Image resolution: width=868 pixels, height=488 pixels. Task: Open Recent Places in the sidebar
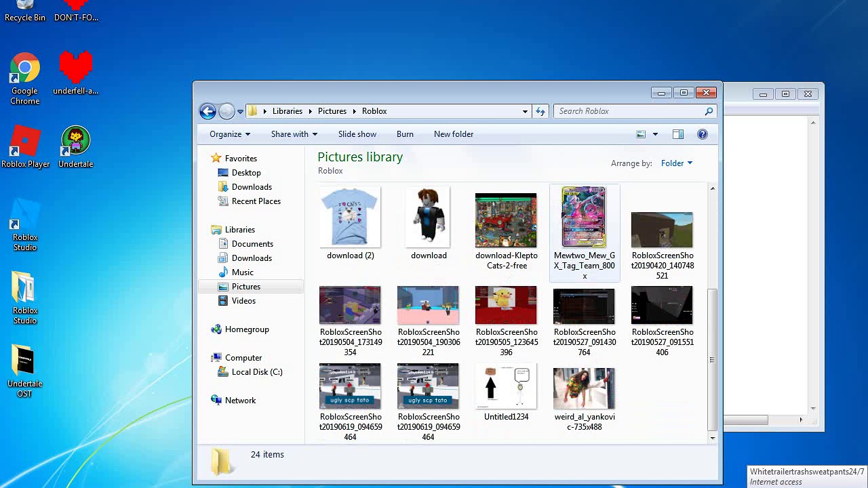coord(249,201)
